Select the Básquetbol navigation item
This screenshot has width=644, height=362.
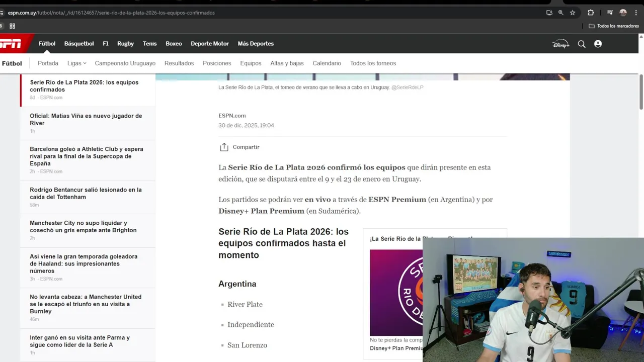[x=79, y=44]
